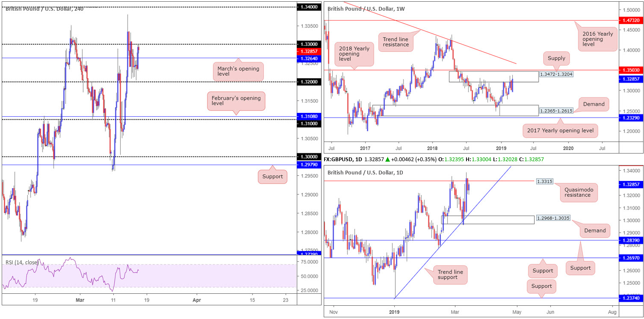Click the 1W chart title British Pound / U.S. Dollar
Viewport: 644px width, 319px height.
[367, 9]
